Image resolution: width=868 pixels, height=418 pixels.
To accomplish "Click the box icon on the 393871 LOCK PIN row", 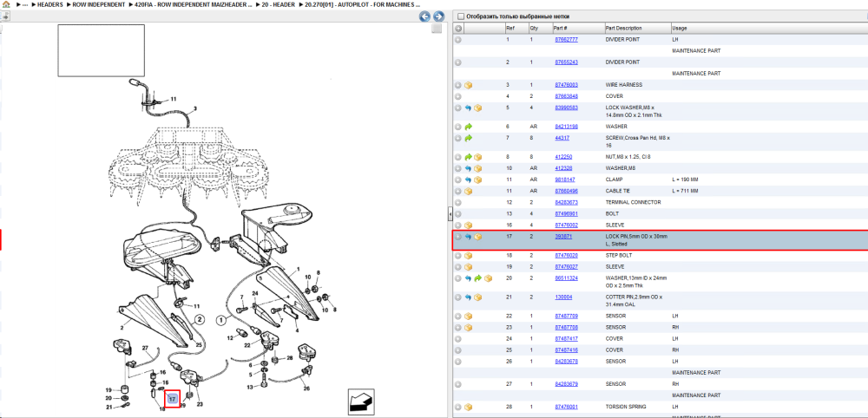I will pos(477,237).
